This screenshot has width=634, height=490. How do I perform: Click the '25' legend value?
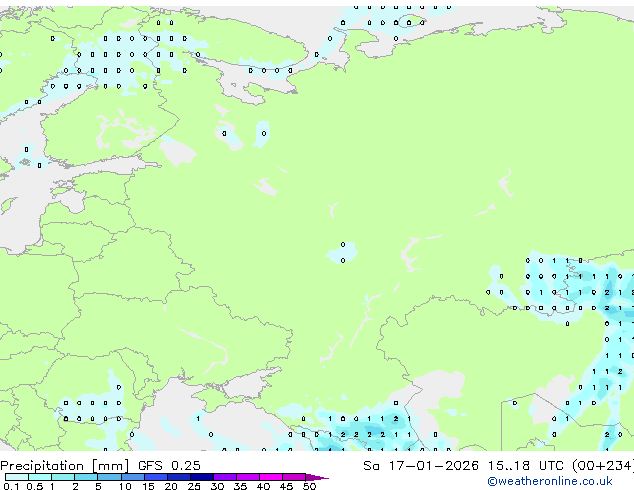click(x=194, y=486)
